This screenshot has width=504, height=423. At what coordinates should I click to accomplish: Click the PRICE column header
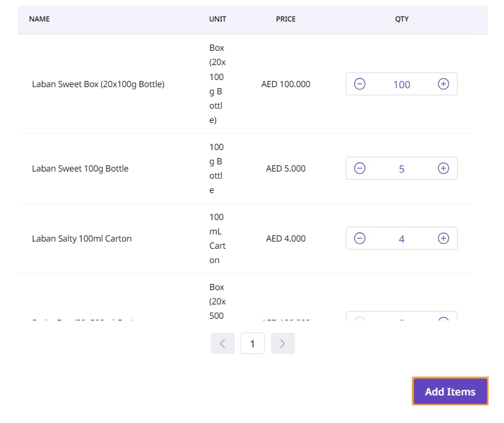[286, 19]
